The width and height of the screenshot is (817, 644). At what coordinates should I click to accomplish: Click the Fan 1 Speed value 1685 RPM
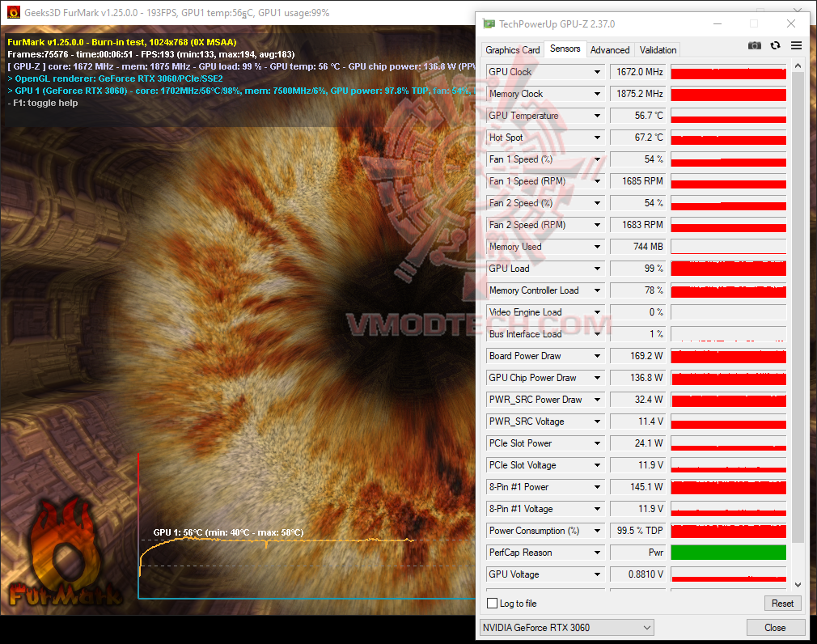click(x=639, y=181)
